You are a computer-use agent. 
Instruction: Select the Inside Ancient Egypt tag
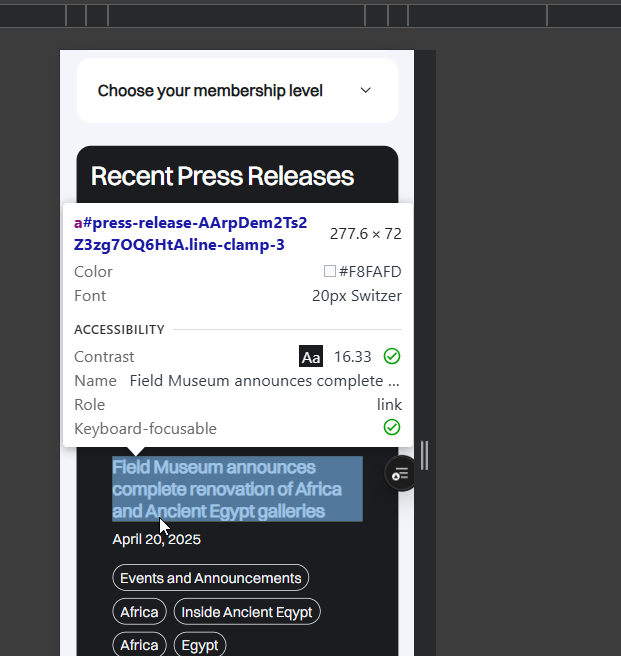(x=247, y=612)
